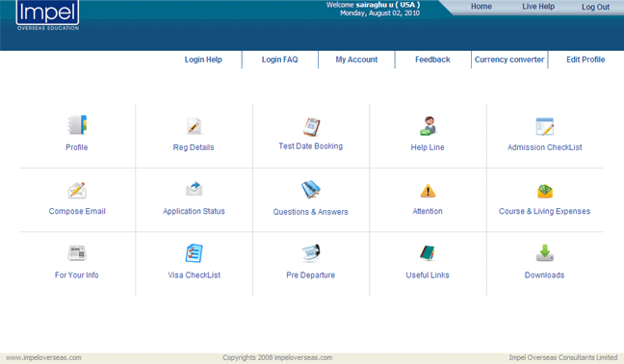Click the Reg Details pencil icon
Screen dimensions: 624x364
click(x=194, y=126)
